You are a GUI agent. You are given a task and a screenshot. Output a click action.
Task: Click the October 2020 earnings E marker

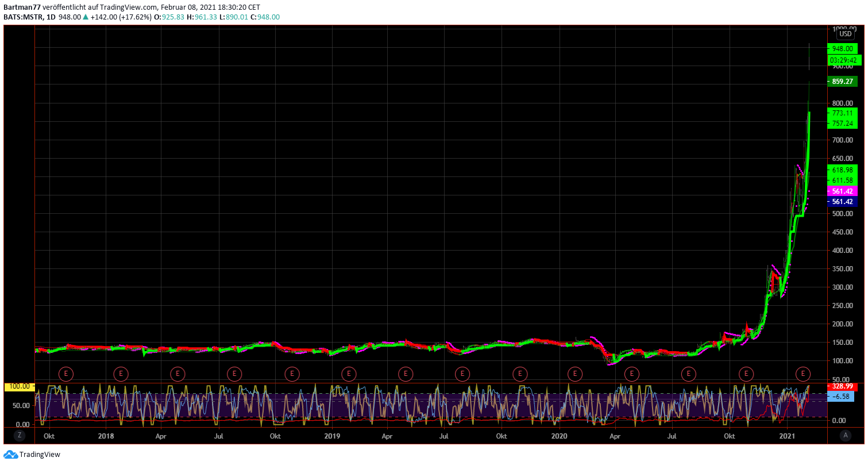746,374
